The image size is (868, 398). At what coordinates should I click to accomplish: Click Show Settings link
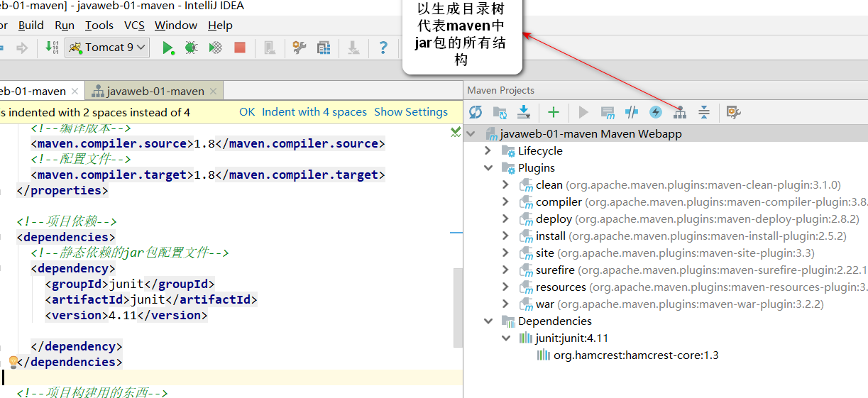[x=411, y=112]
